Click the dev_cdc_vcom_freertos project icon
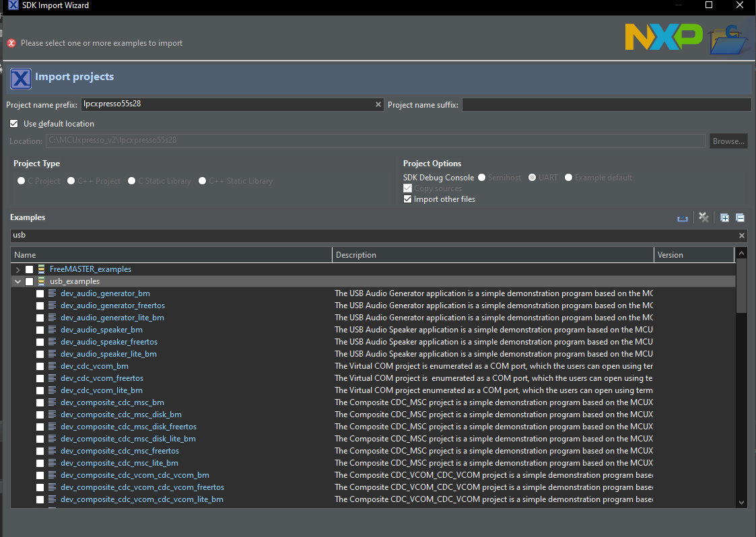This screenshot has width=756, height=537. [x=52, y=378]
